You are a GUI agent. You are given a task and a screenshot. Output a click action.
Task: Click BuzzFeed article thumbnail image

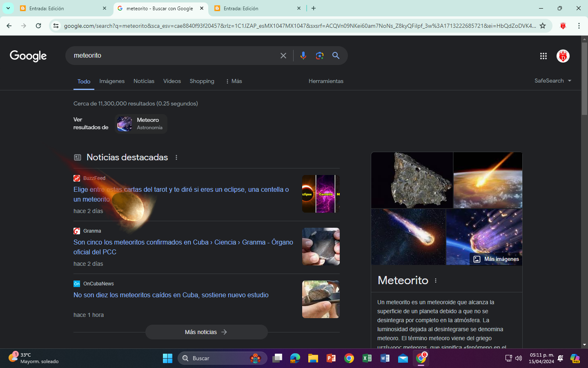(321, 194)
